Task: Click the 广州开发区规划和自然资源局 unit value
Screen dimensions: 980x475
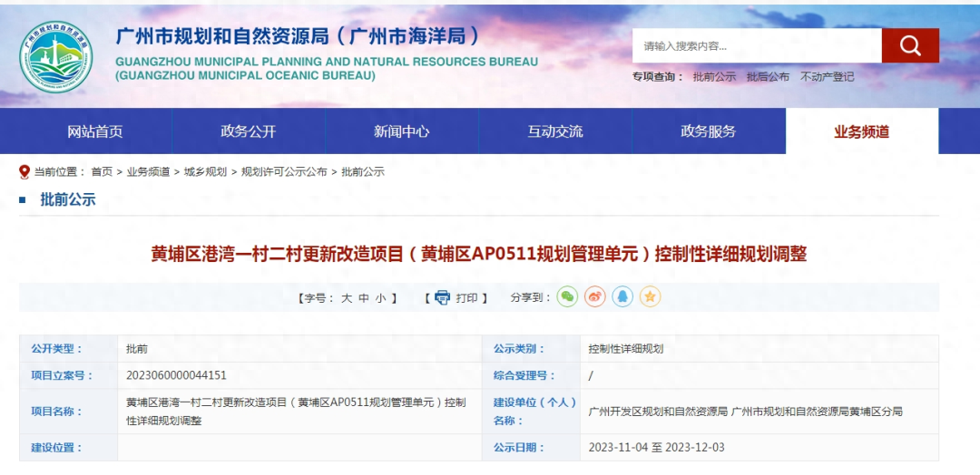Action: pos(659,412)
